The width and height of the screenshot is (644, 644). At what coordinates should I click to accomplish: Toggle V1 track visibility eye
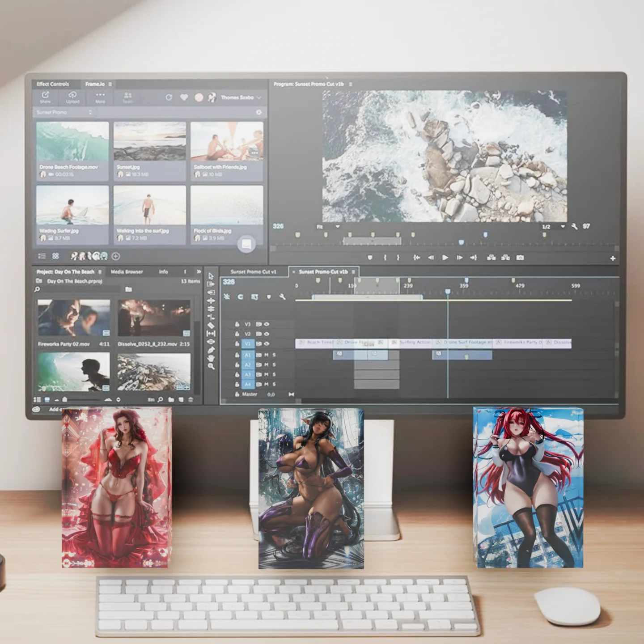tap(267, 343)
